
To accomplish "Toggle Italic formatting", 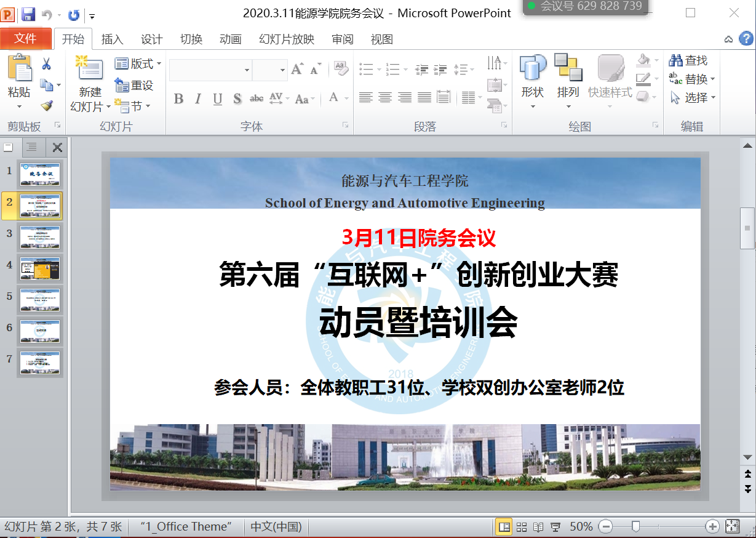I will click(x=198, y=98).
